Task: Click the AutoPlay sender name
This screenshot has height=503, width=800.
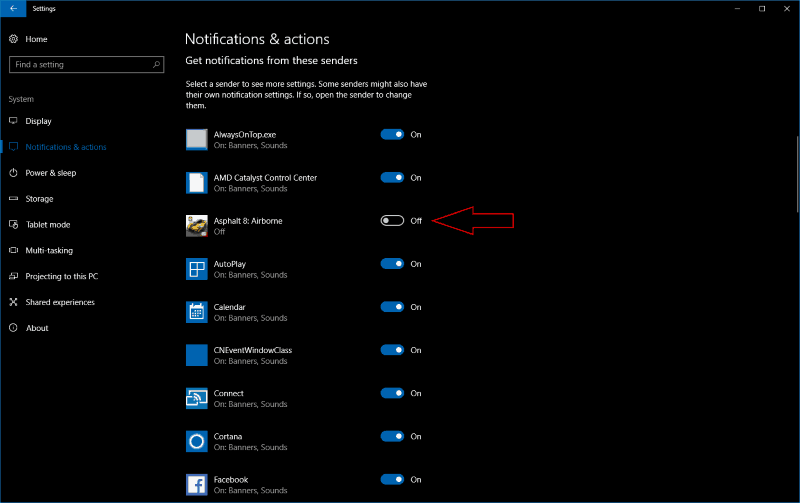Action: coord(230,264)
